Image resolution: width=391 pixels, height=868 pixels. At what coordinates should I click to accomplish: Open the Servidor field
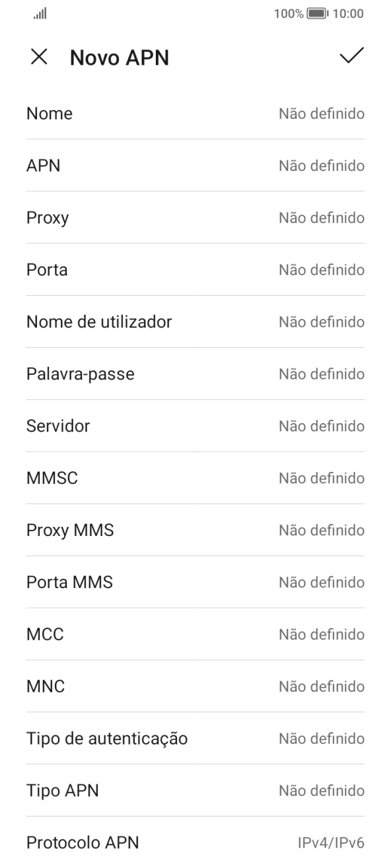click(x=196, y=426)
